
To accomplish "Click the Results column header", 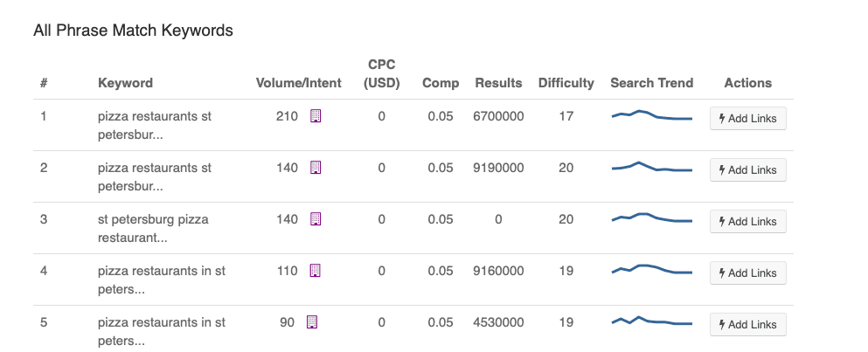I will 498,83.
